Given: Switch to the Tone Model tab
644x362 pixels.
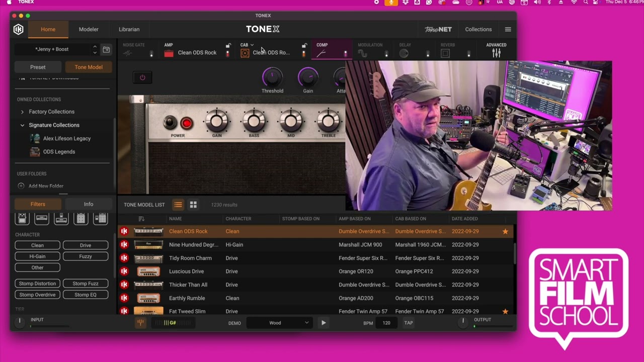Looking at the screenshot, I should tap(89, 67).
